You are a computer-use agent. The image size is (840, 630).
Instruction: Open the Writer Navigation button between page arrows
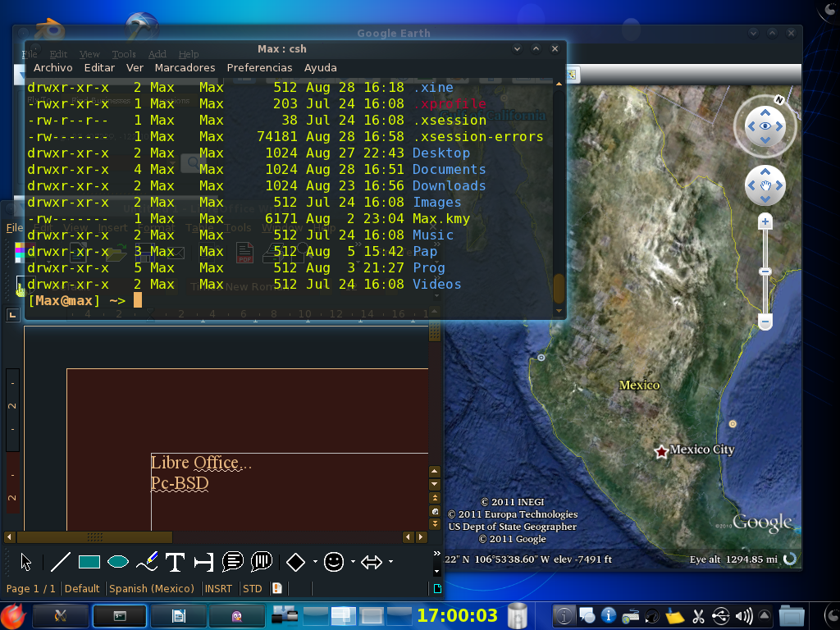coord(435,511)
